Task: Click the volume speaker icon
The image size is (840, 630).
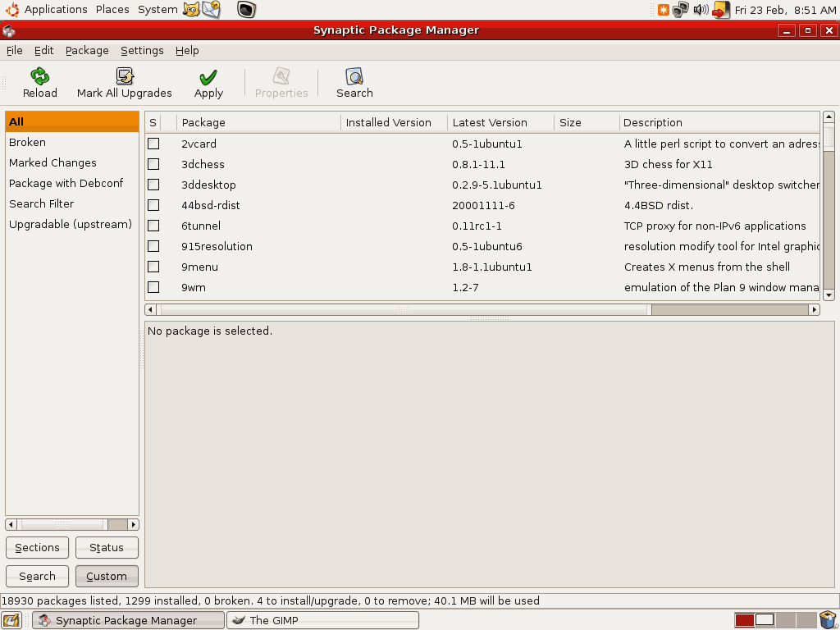Action: click(x=701, y=10)
